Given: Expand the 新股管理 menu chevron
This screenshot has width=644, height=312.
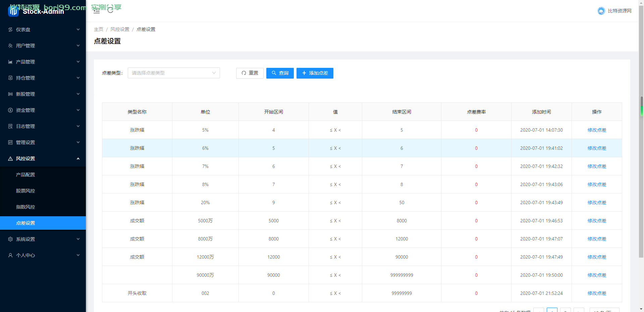Looking at the screenshot, I should coord(78,94).
